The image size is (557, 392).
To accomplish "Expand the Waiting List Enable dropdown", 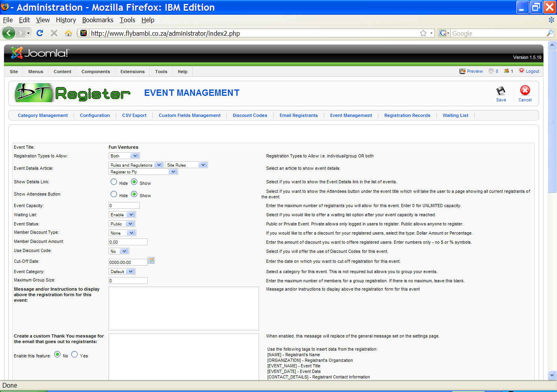I will tap(122, 215).
